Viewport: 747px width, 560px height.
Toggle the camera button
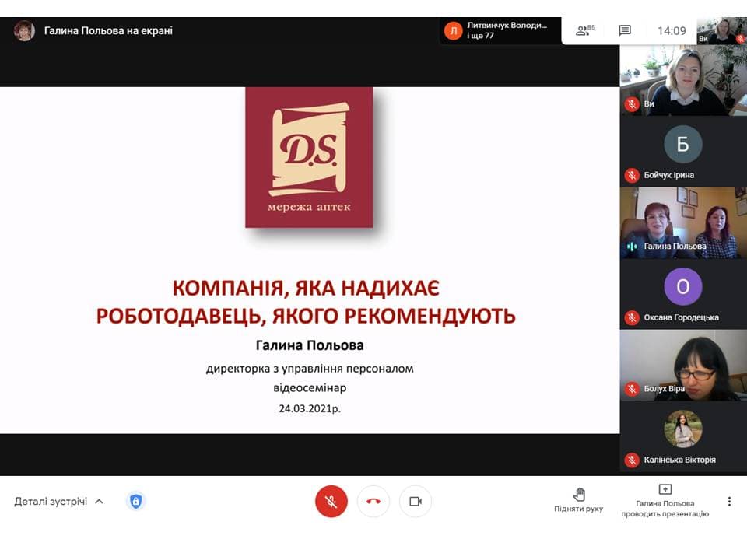pos(416,501)
